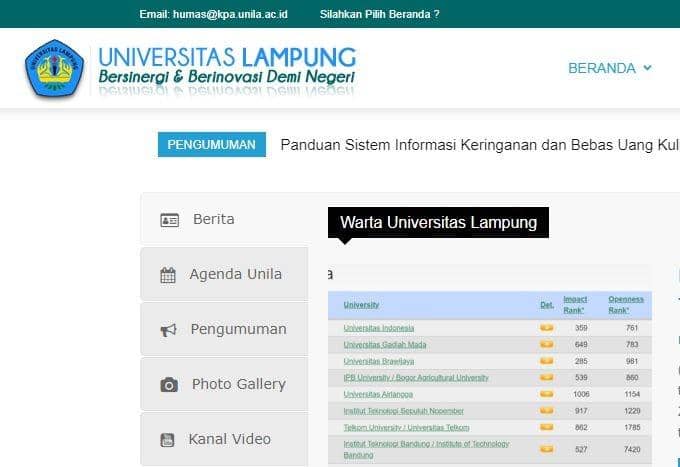Click the Det. column header
The width and height of the screenshot is (680, 467).
click(x=547, y=305)
